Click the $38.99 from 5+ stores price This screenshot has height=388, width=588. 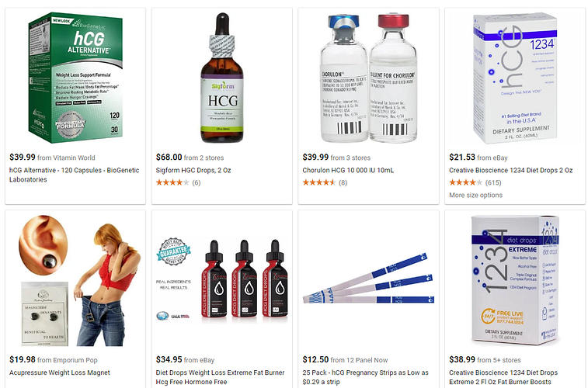(x=485, y=360)
